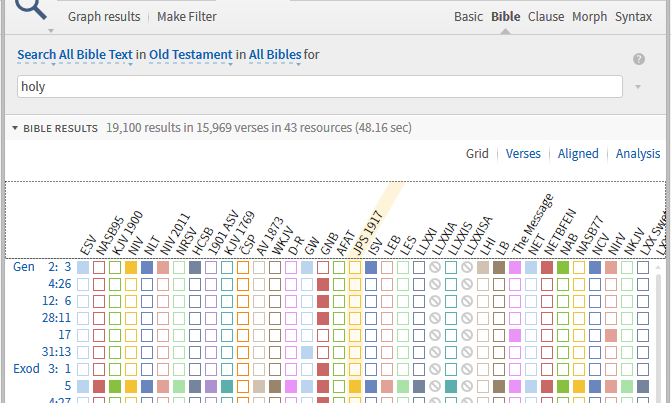Click the red GNB cell for Gen 28:11
The width and height of the screenshot is (671, 403).
coord(323,318)
